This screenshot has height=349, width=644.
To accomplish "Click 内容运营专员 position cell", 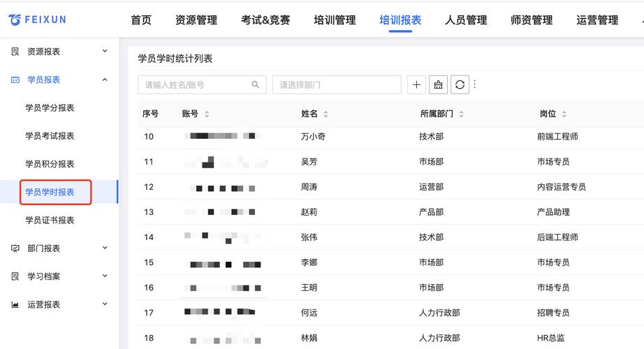I will [x=562, y=187].
